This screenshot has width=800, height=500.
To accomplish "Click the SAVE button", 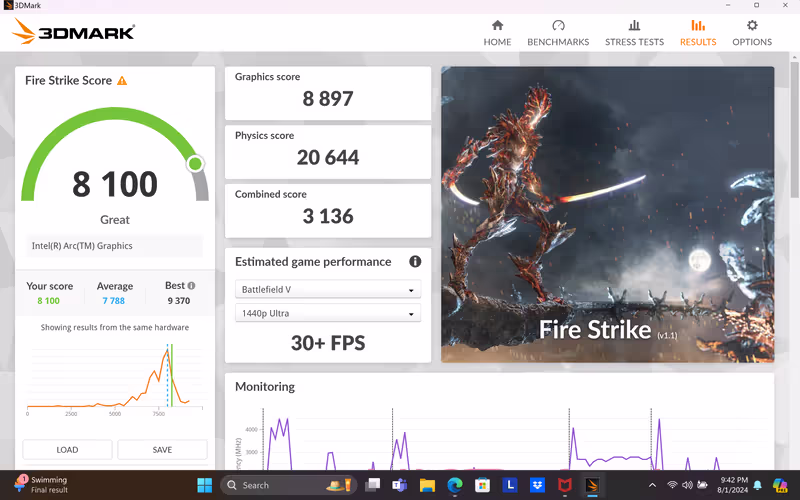I will pos(162,450).
